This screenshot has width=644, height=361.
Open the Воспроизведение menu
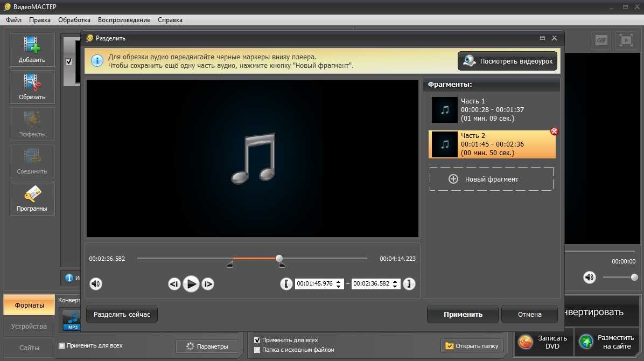coord(124,20)
